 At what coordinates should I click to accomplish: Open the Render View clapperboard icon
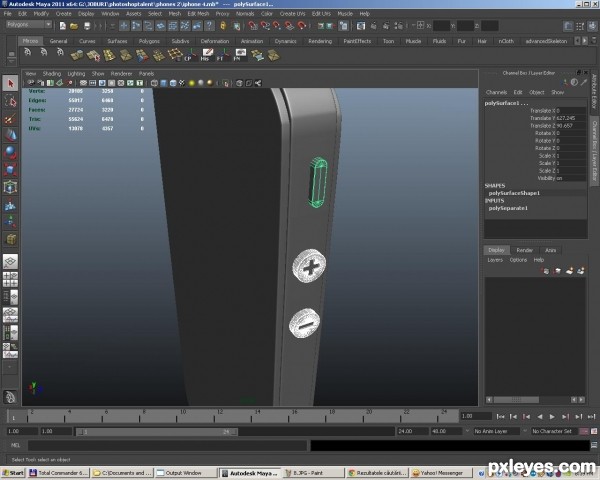[x=361, y=26]
